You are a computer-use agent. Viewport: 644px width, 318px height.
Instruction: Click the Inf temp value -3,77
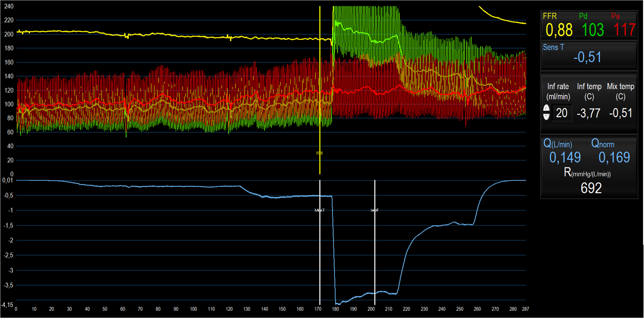[x=589, y=113]
